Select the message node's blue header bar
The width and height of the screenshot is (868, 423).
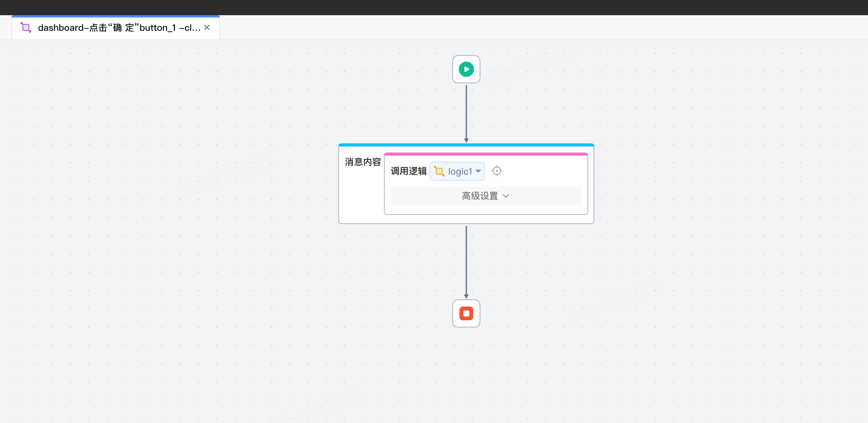click(466, 145)
